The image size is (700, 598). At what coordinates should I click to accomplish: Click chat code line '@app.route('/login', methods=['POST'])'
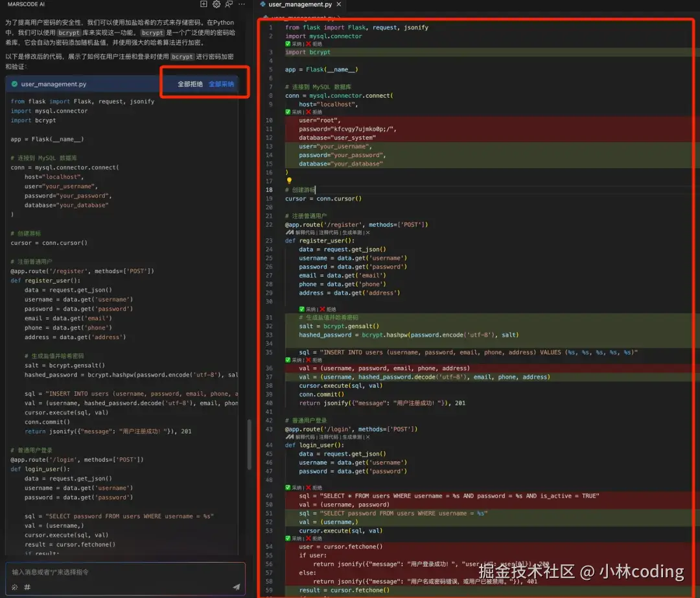pyautogui.click(x=77, y=460)
